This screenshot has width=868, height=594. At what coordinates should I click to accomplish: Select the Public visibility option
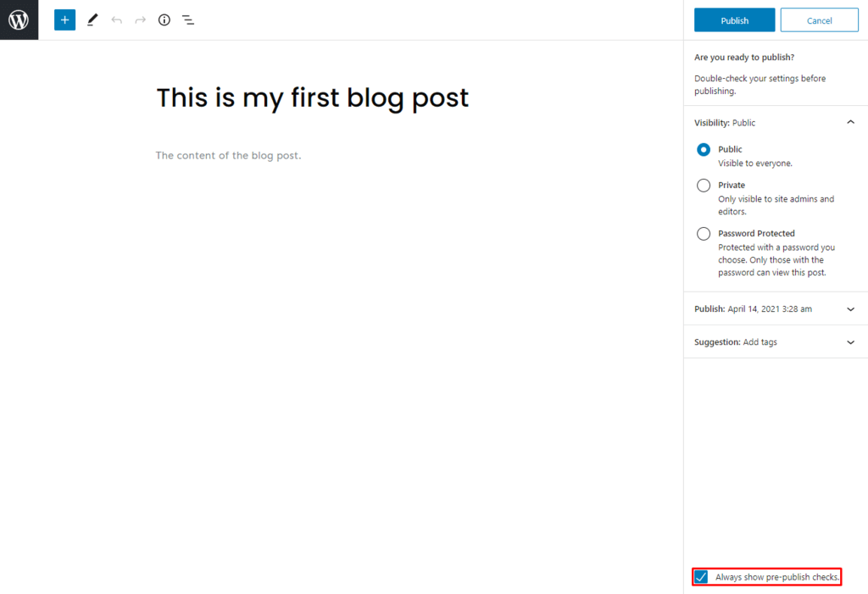704,150
